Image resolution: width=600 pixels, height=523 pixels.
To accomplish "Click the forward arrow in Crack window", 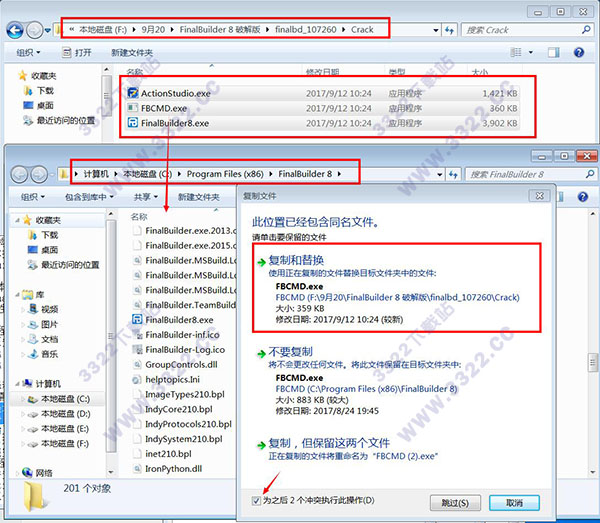I will [34, 30].
